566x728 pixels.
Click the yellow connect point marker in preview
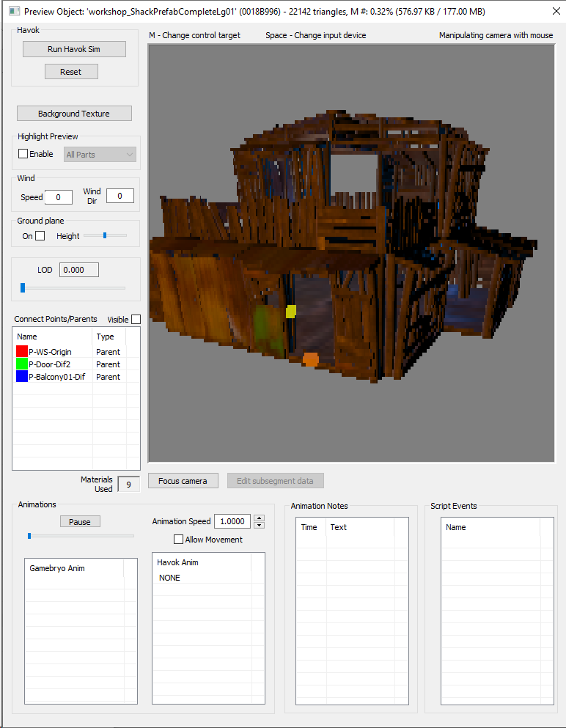click(x=290, y=311)
